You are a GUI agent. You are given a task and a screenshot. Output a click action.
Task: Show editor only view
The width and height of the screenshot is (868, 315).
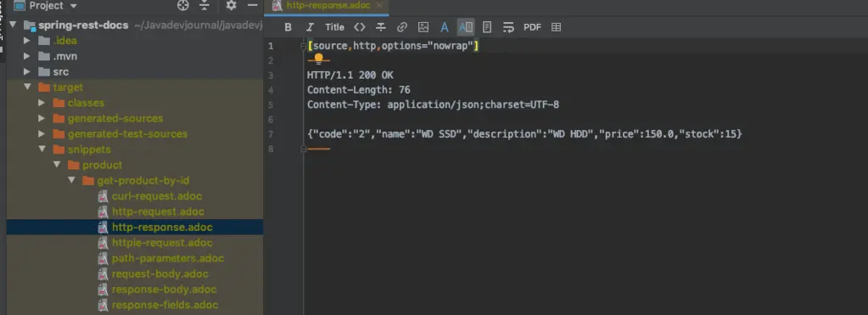click(x=444, y=27)
